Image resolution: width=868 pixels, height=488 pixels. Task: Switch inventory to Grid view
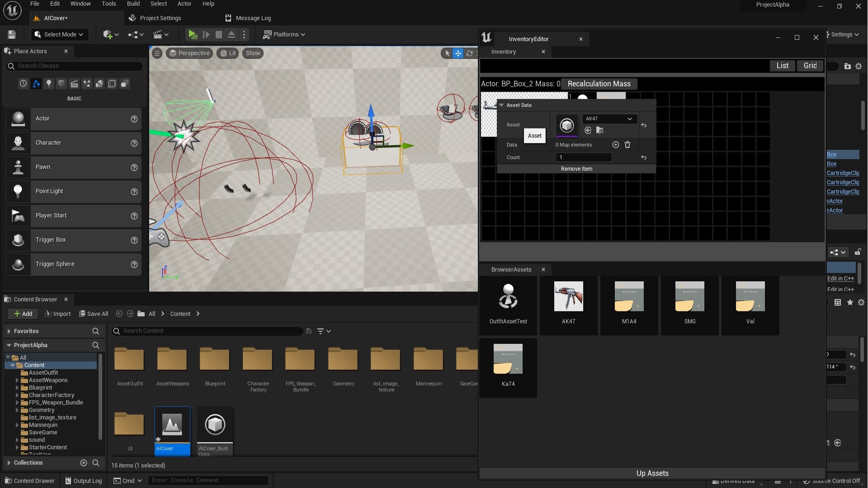pos(810,66)
